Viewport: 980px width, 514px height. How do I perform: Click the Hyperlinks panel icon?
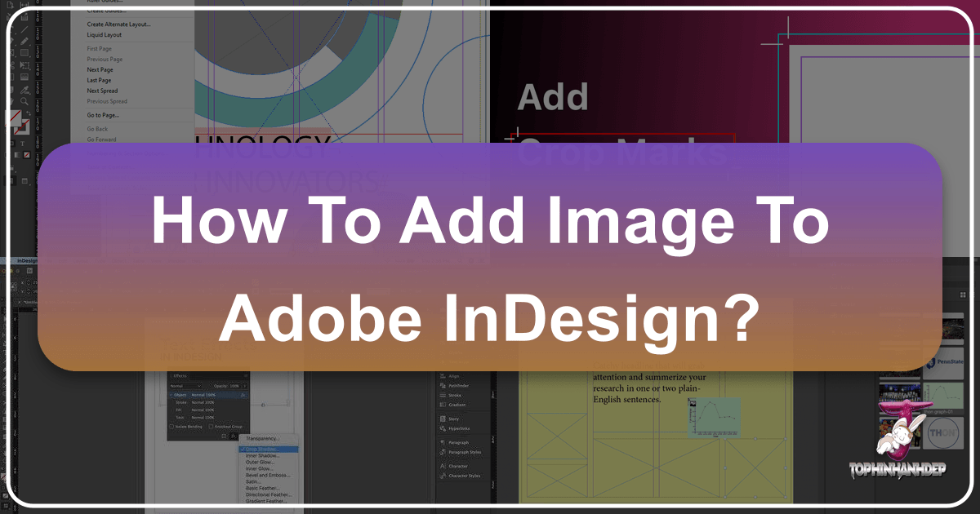coord(442,428)
